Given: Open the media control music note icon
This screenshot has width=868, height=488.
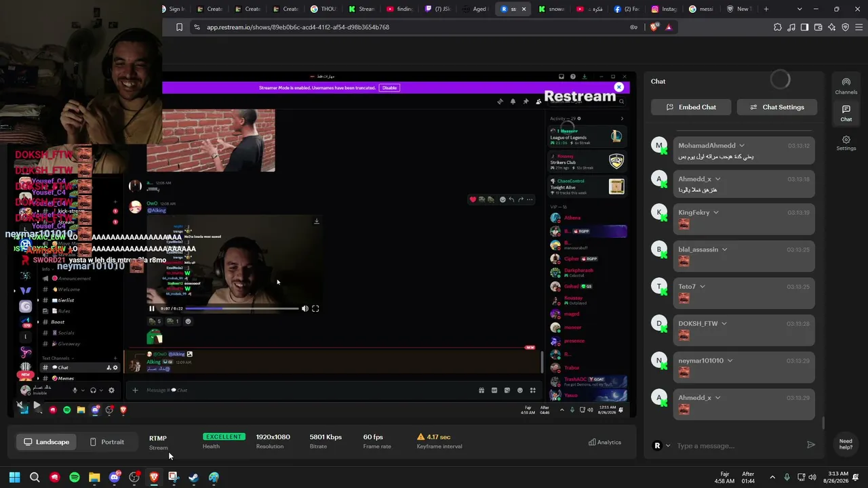Looking at the screenshot, I should 791,27.
